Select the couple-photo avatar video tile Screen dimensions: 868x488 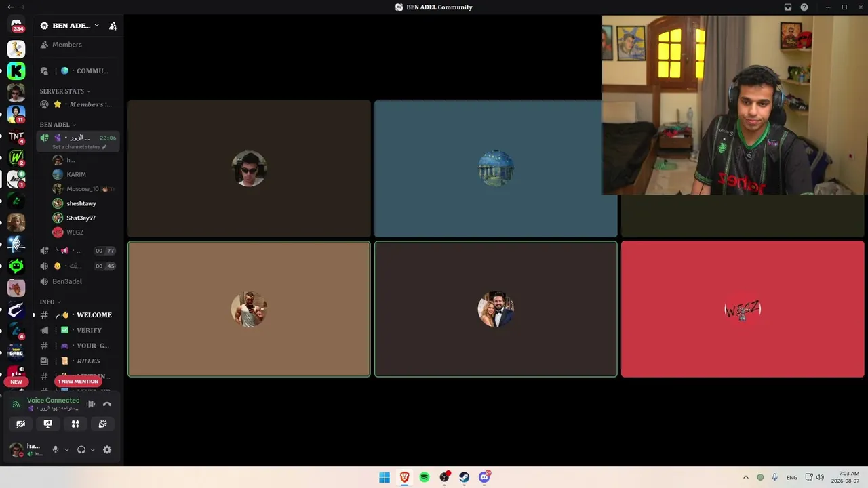(x=496, y=309)
